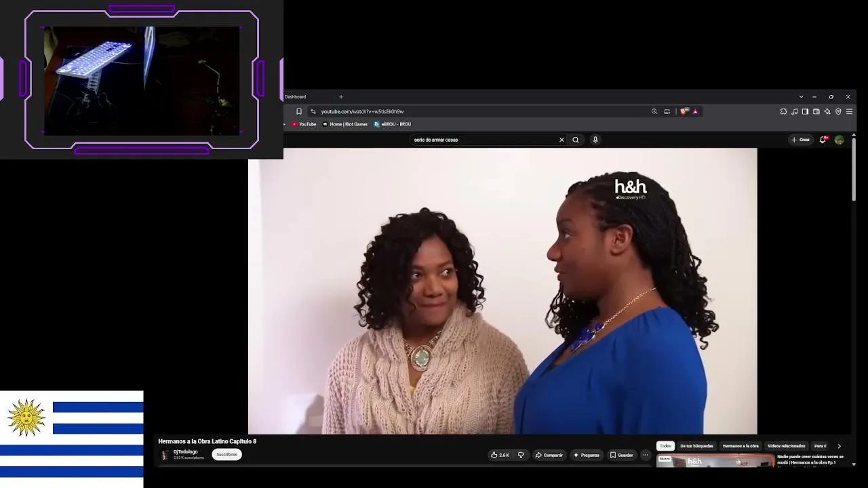868x488 pixels.
Task: Save video with Guardar button
Action: 621,455
